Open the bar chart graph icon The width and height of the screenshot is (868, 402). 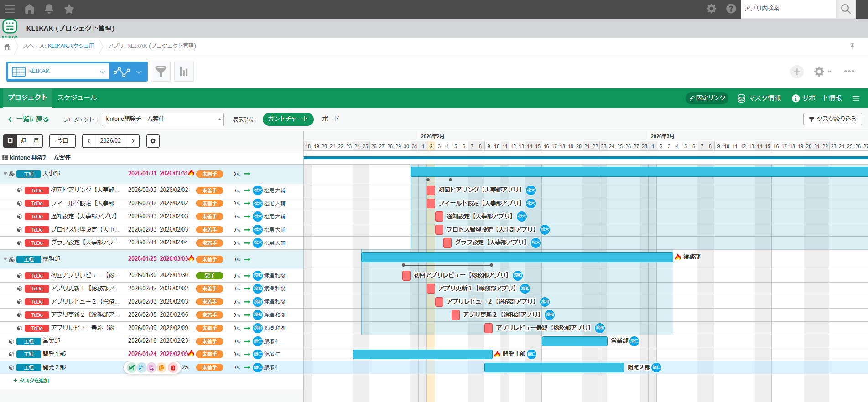pyautogui.click(x=184, y=72)
